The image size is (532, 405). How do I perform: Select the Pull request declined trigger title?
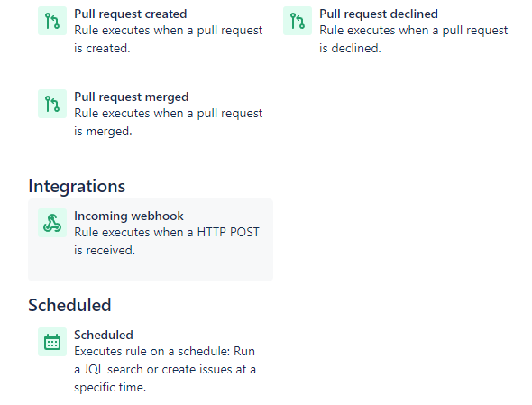pyautogui.click(x=379, y=14)
